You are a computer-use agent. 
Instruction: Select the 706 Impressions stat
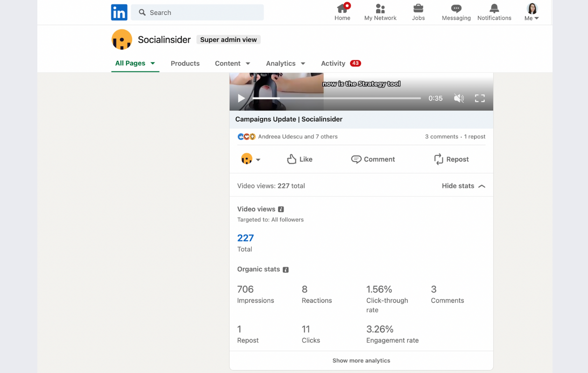(255, 294)
